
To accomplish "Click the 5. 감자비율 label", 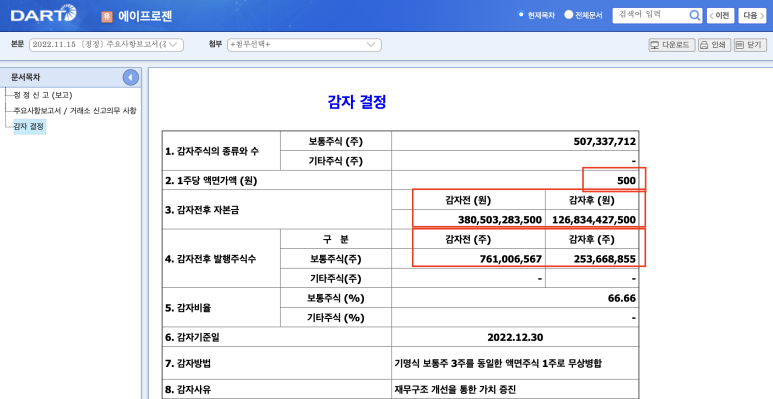I will point(188,308).
